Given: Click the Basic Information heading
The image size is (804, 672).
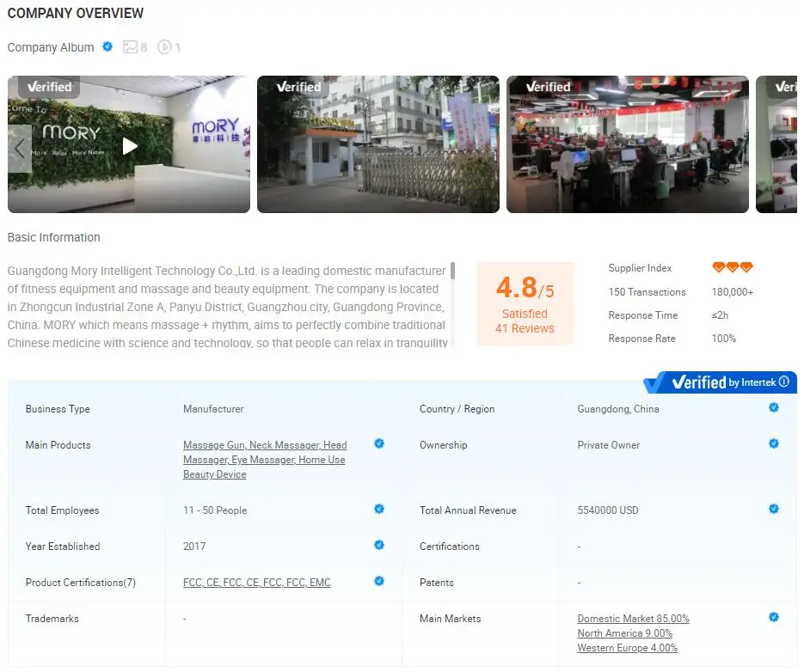Looking at the screenshot, I should [54, 237].
